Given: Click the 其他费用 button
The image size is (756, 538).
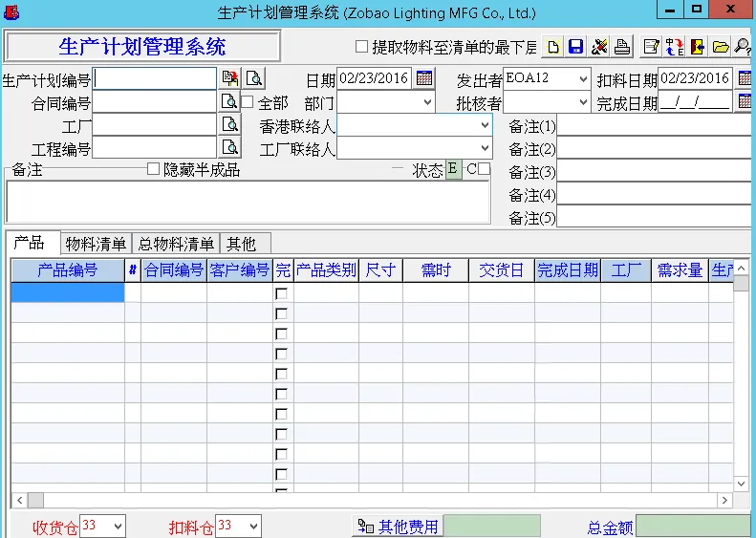Looking at the screenshot, I should [x=398, y=526].
